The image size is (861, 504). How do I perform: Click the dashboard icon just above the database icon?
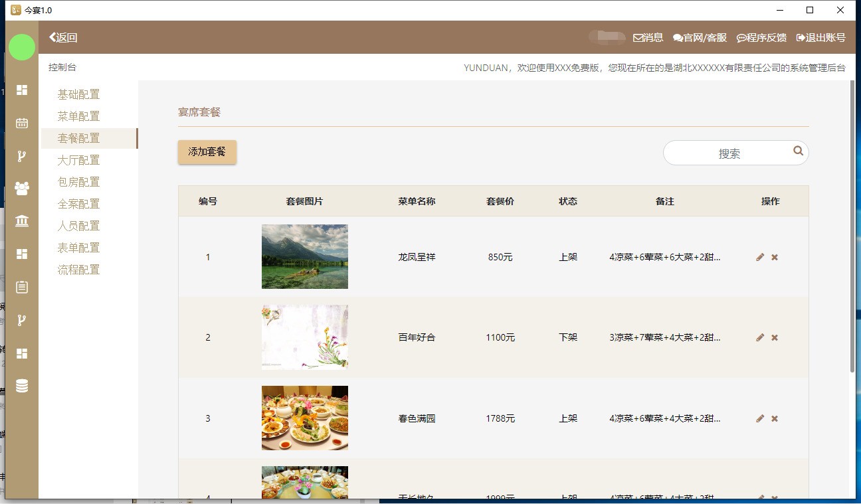point(22,353)
